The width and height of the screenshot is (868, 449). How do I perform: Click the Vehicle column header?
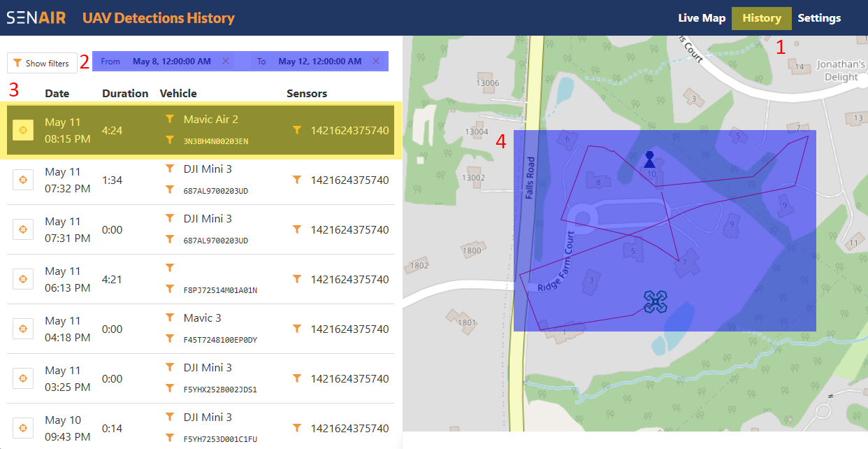tap(178, 93)
